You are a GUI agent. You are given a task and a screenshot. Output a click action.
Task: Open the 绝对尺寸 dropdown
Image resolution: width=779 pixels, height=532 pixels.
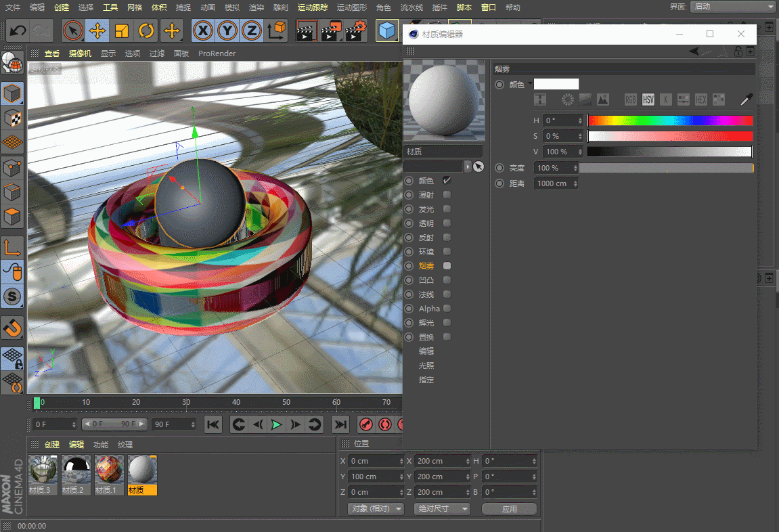tap(442, 508)
